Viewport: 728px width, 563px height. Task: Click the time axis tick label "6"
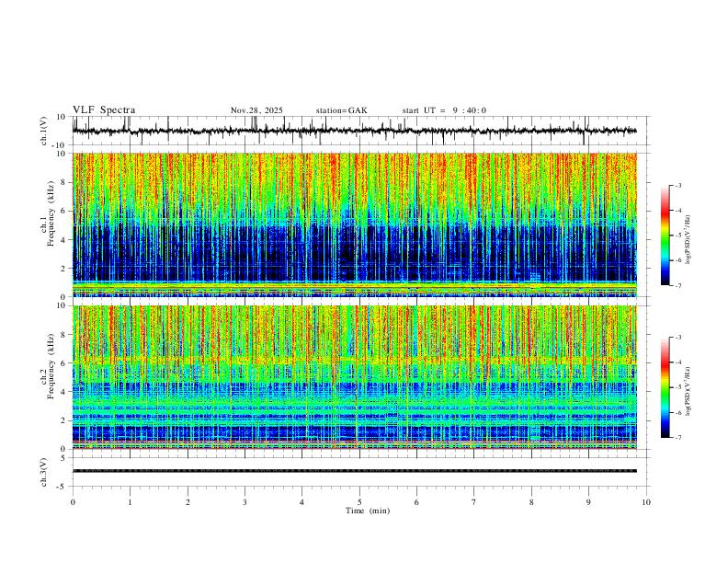pos(416,502)
